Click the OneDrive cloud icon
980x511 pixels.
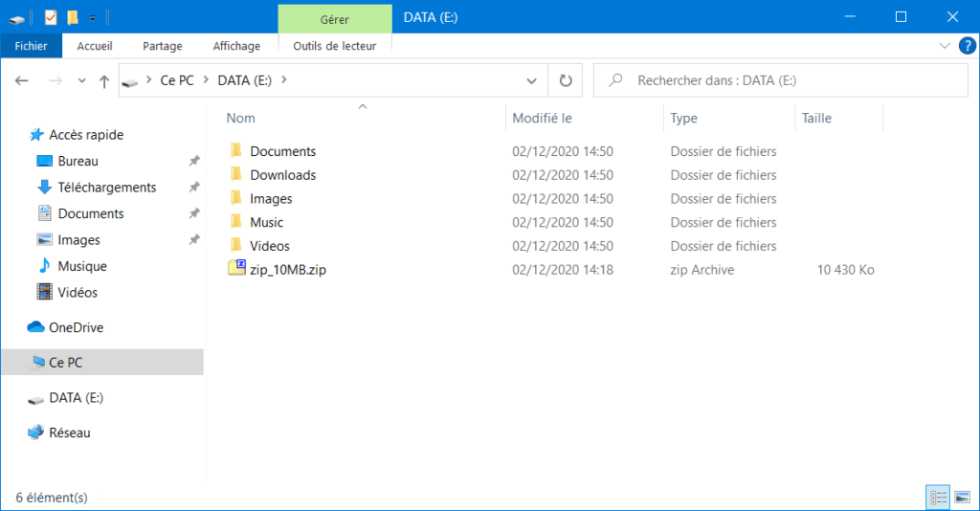click(x=35, y=327)
